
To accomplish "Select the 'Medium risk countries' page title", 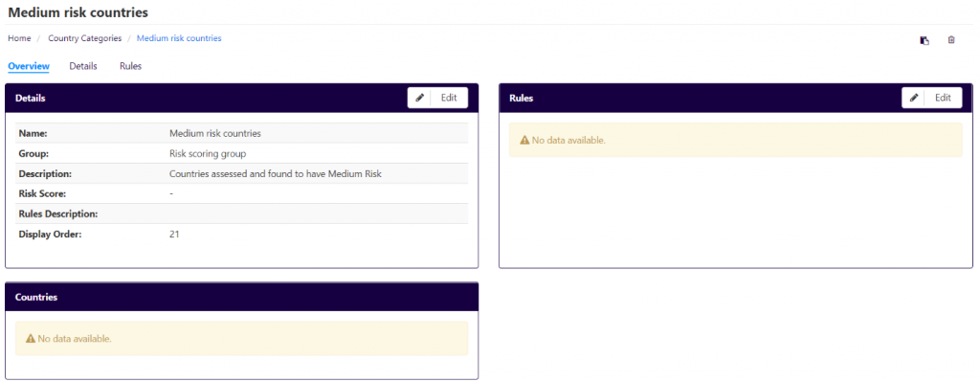I will [x=78, y=11].
